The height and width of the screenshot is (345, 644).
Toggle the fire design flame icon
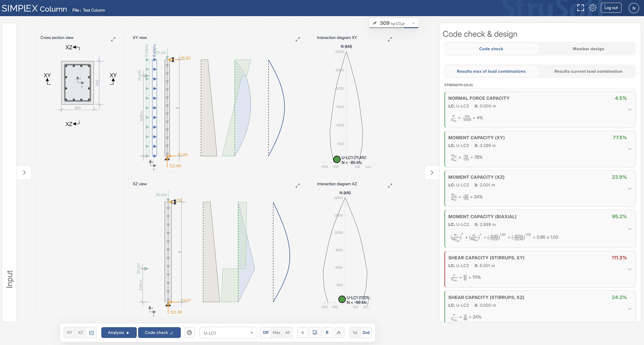[x=339, y=333]
